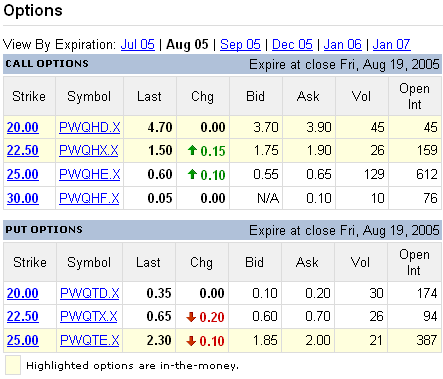Click put strike 22.50 next to PWQTX.X
This screenshot has height=379, width=443.
(23, 316)
